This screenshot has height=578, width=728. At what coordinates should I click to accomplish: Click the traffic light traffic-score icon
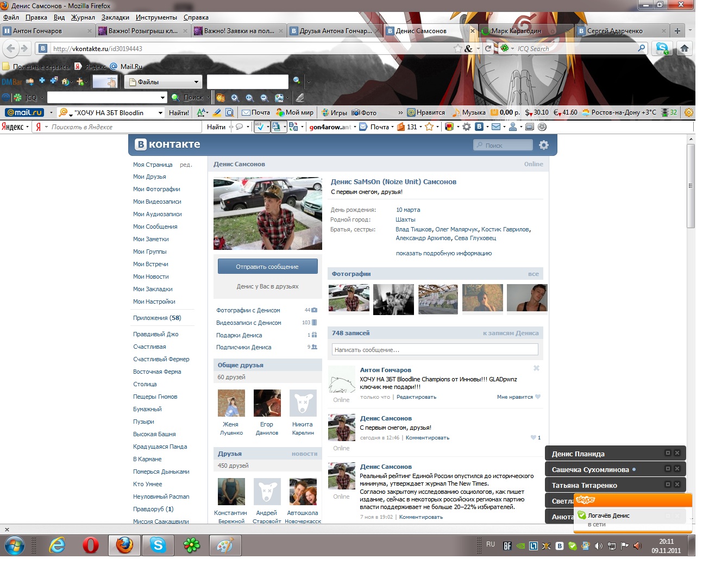(664, 112)
